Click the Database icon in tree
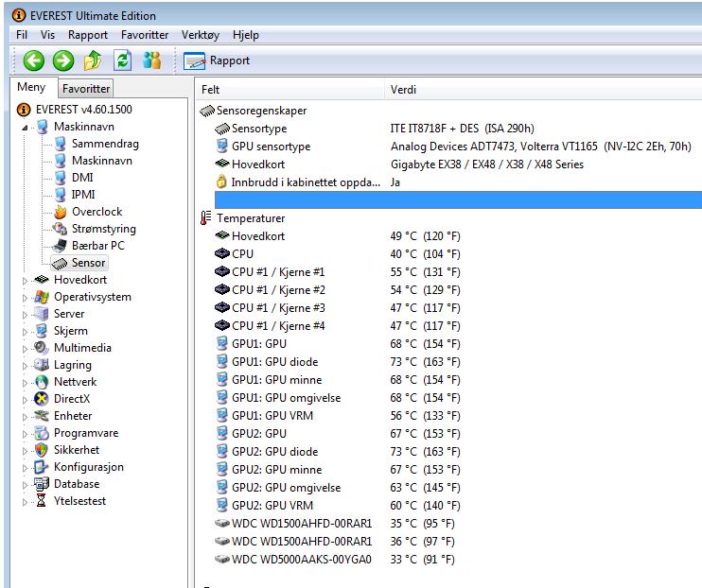The height and width of the screenshot is (588, 702). pyautogui.click(x=42, y=484)
